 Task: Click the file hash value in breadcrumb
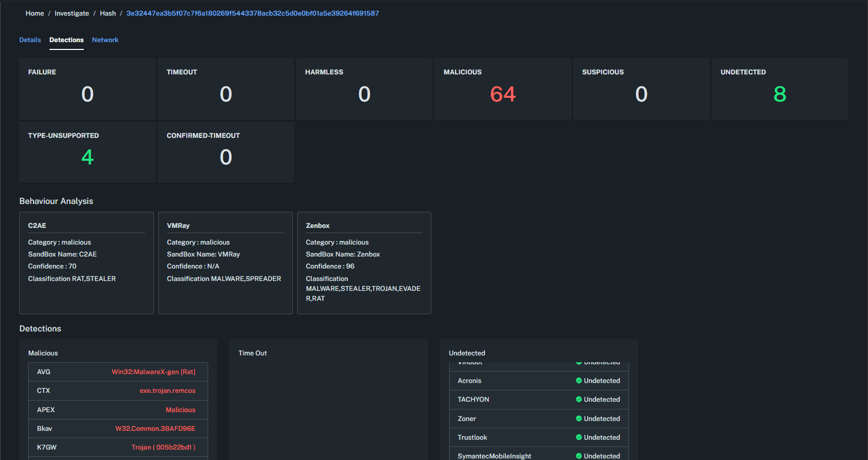(x=252, y=14)
